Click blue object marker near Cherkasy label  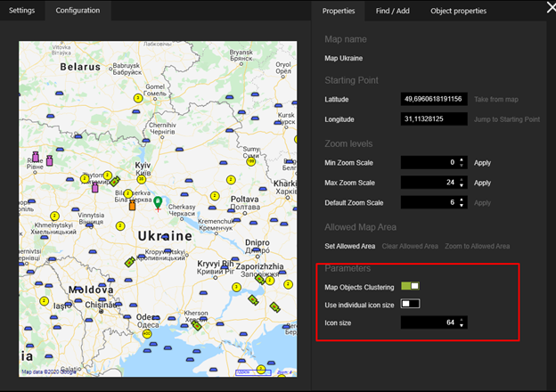pyautogui.click(x=184, y=194)
